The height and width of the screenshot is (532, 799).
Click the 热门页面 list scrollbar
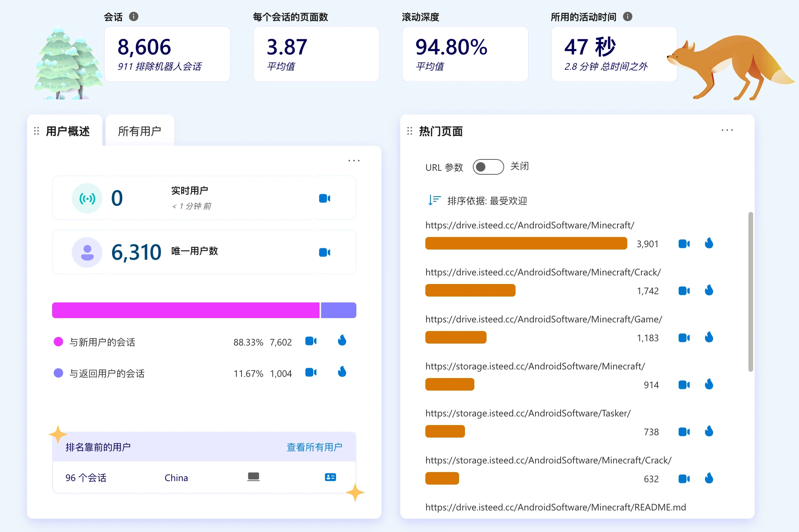pos(750,291)
